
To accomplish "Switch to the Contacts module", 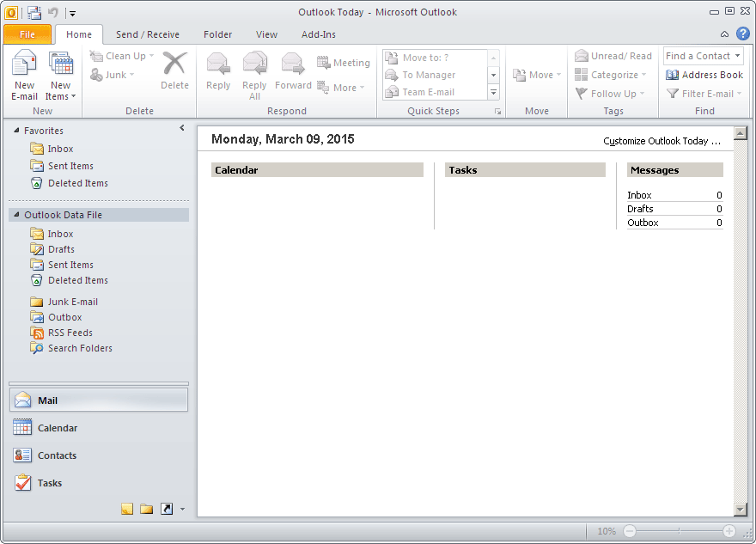I will coord(99,455).
